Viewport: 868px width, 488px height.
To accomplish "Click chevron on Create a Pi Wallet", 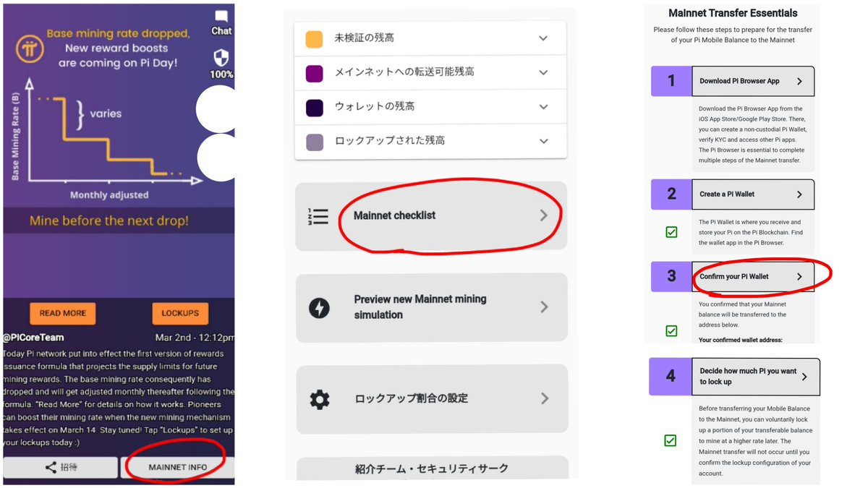I will 799,194.
